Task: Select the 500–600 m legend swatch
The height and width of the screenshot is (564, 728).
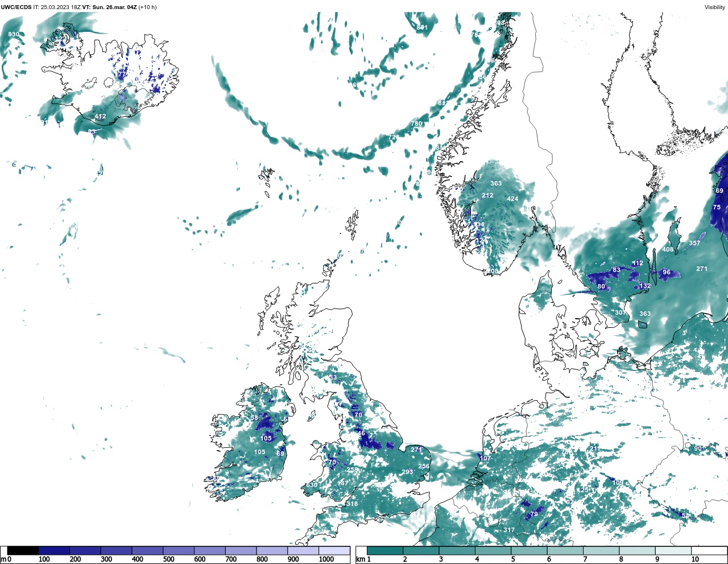Action: coord(179,550)
